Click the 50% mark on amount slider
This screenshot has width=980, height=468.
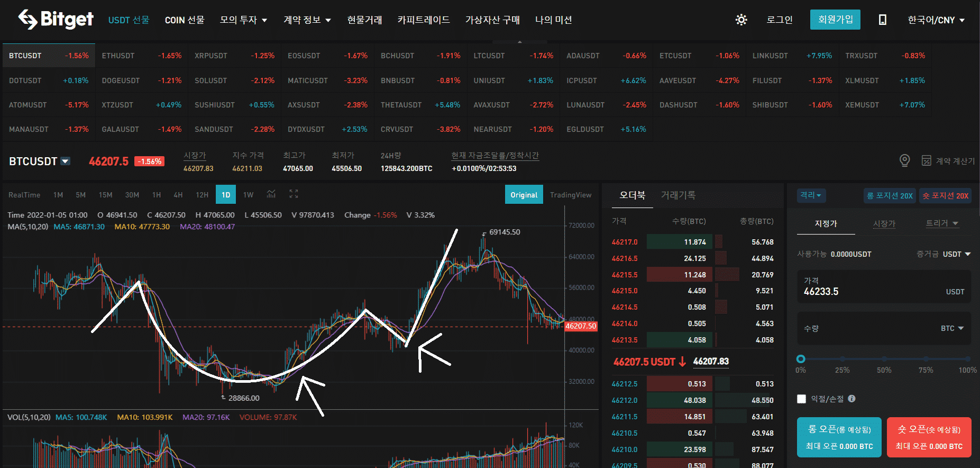884,359
